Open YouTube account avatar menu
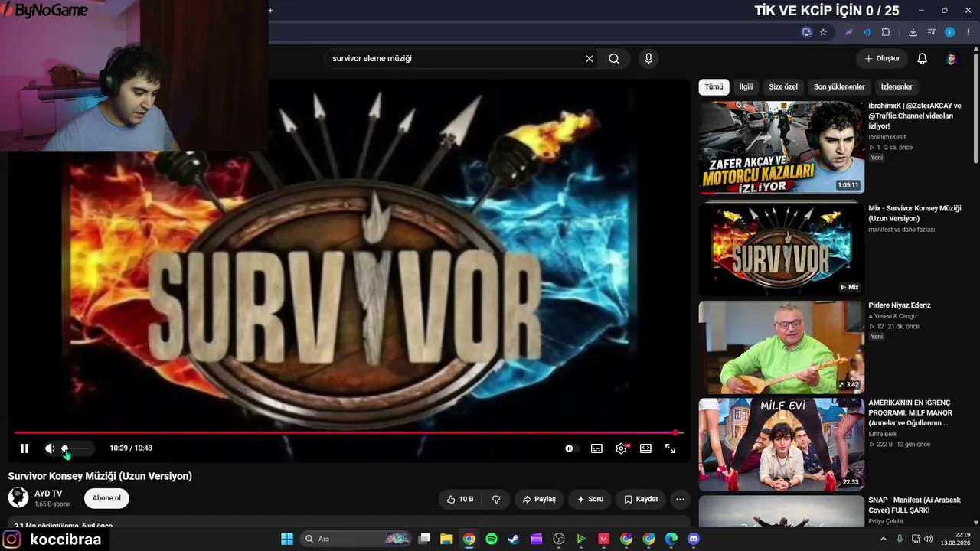980x551 pixels. (x=952, y=58)
